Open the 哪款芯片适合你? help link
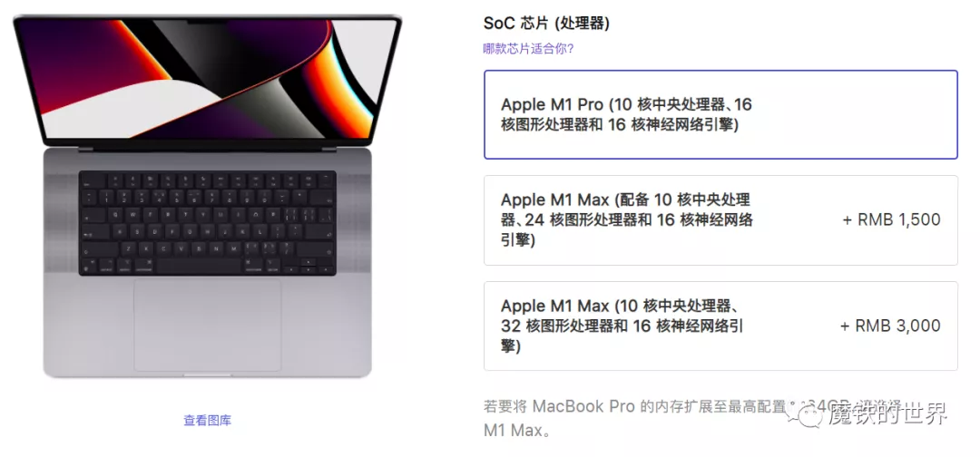980x457 pixels. pyautogui.click(x=528, y=49)
